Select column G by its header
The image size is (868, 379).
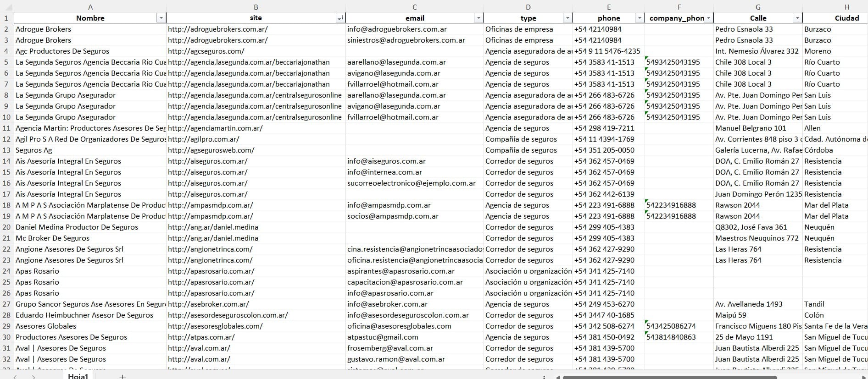pyautogui.click(x=758, y=7)
